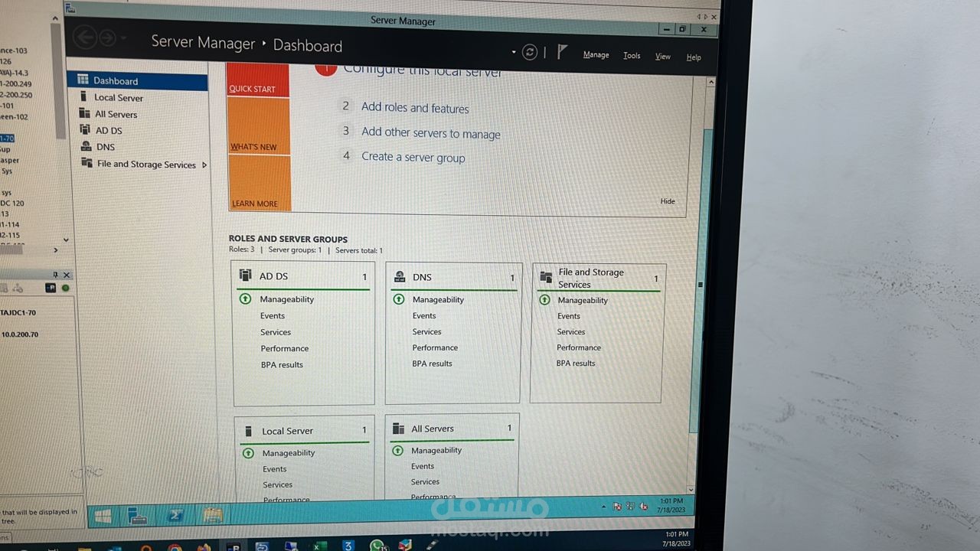Click the network icon in system tray
The image size is (980, 551).
click(x=630, y=506)
